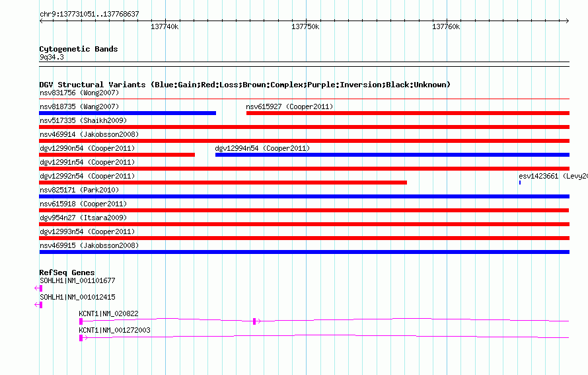Click the chr9:137731051..137768637 coordinates text
588x375 pixels.
tap(89, 14)
